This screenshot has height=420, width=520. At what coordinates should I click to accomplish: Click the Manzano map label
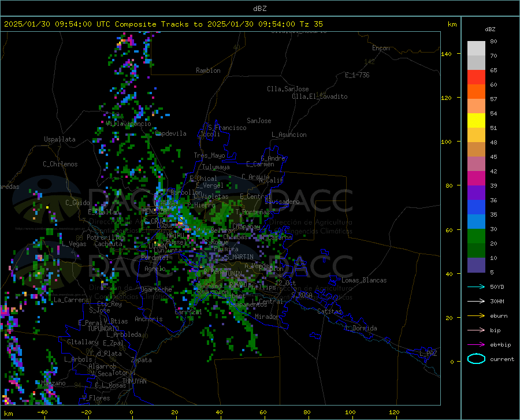53,383
